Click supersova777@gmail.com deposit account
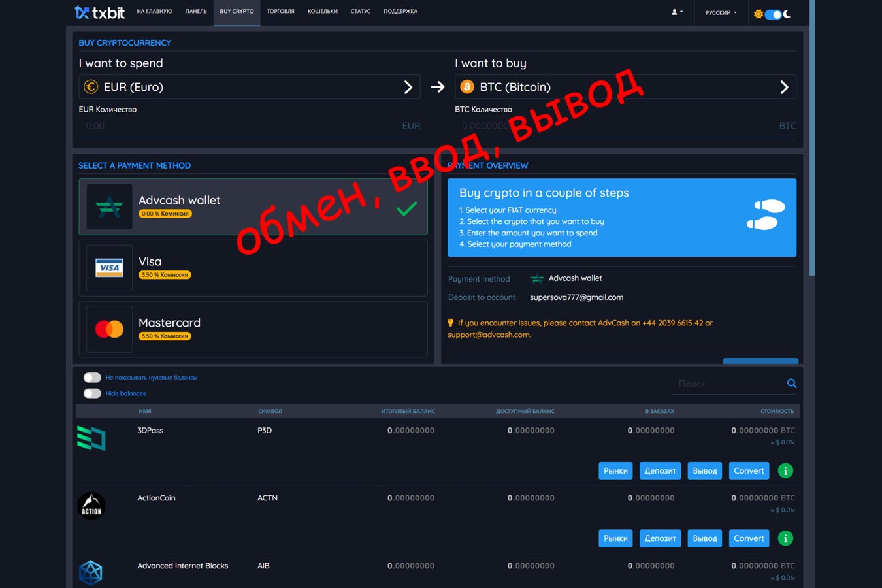The image size is (882, 588). click(x=576, y=297)
